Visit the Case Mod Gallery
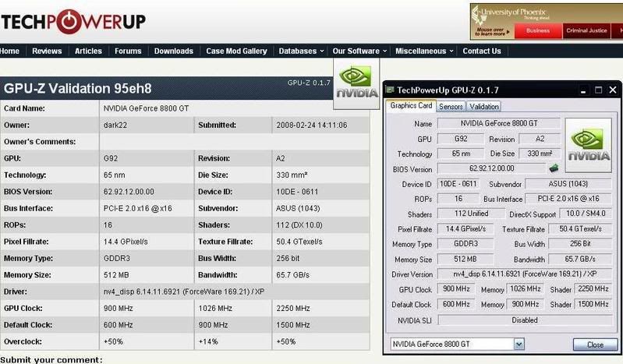623x364 pixels. (236, 51)
